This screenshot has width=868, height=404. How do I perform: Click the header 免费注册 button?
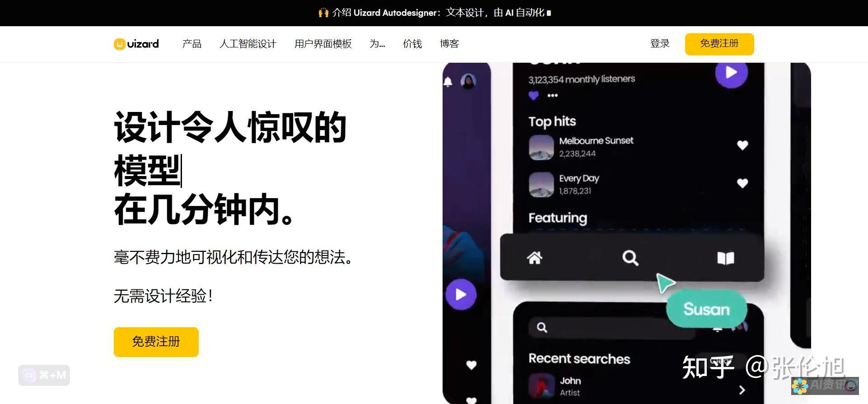coord(719,44)
